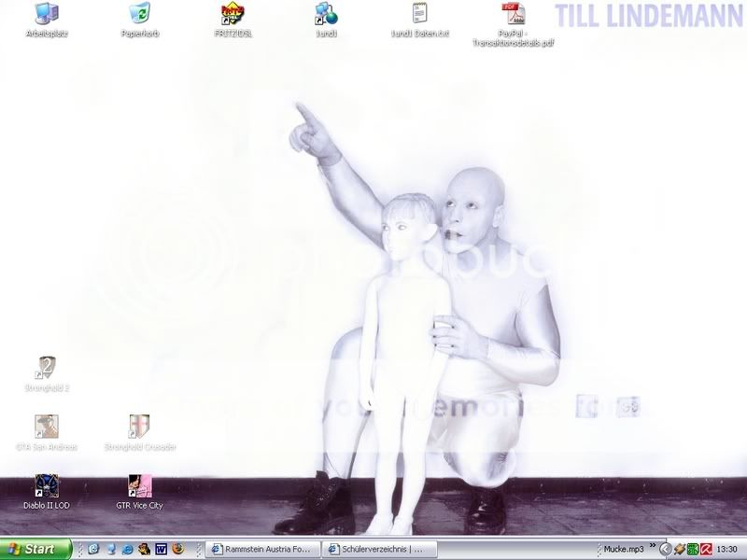Open the Windows Start menu
The image size is (747, 560).
(36, 549)
